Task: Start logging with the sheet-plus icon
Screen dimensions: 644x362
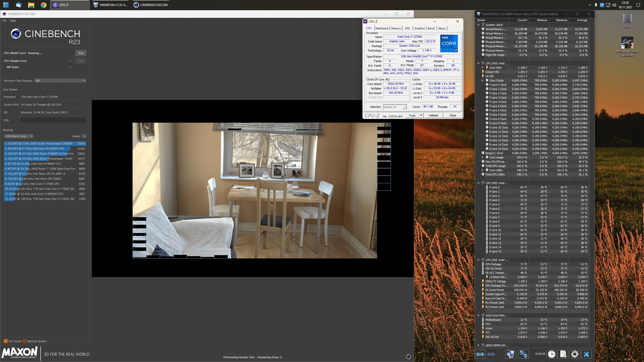Action: [x=563, y=354]
